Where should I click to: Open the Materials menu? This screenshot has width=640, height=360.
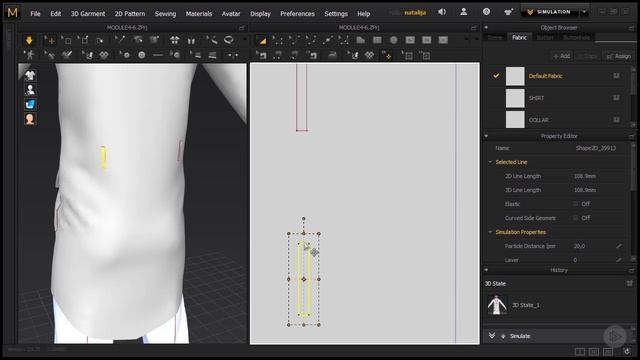pyautogui.click(x=199, y=13)
